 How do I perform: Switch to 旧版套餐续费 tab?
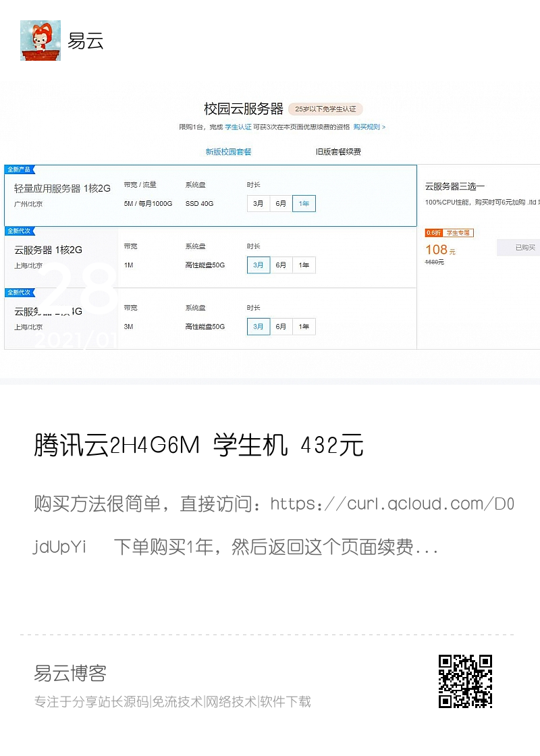coord(338,151)
